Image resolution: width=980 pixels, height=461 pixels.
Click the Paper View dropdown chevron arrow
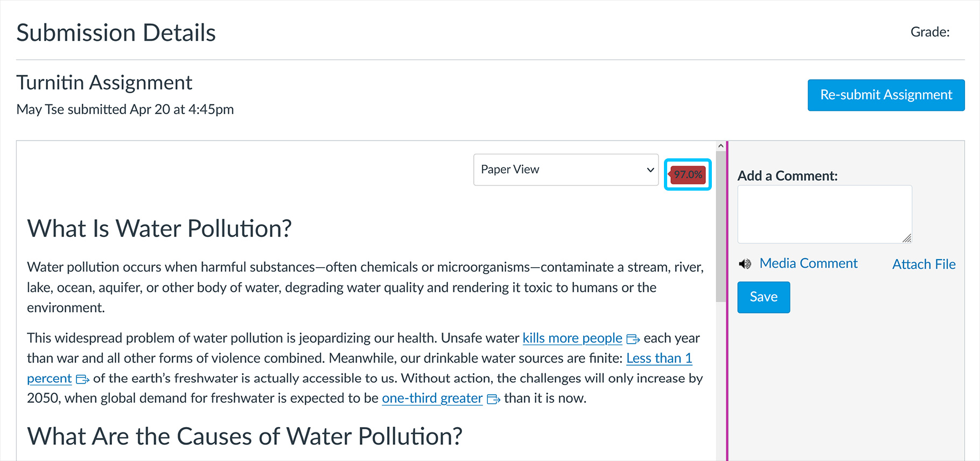[x=650, y=170]
